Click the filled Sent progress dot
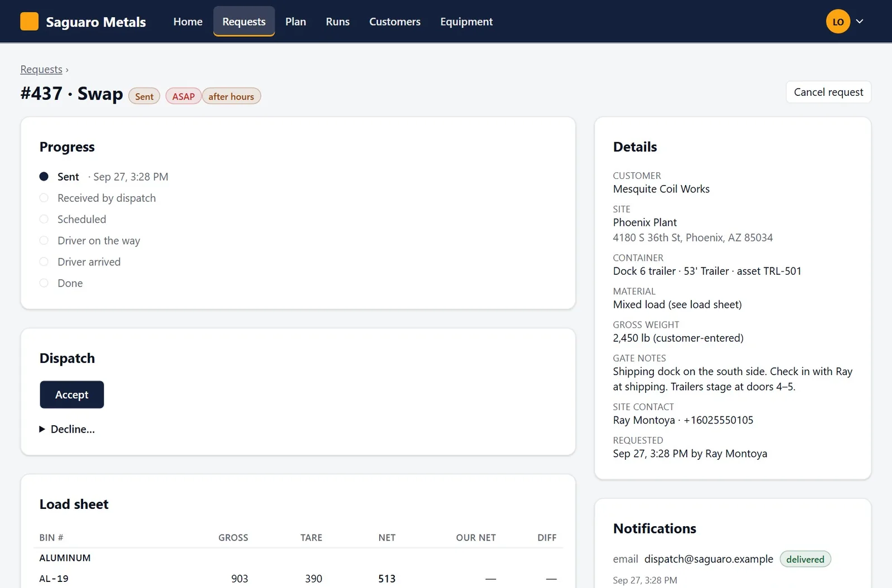The height and width of the screenshot is (588, 892). point(44,177)
